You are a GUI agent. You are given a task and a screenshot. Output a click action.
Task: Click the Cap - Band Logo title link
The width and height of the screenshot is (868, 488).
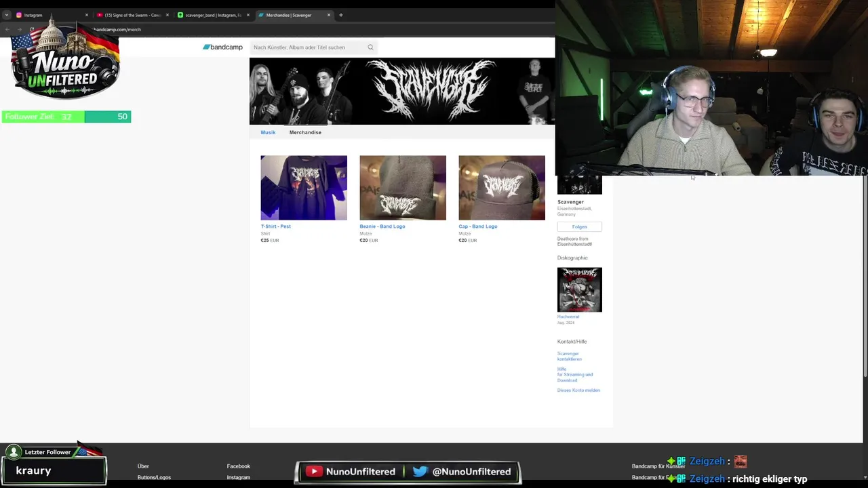478,226
